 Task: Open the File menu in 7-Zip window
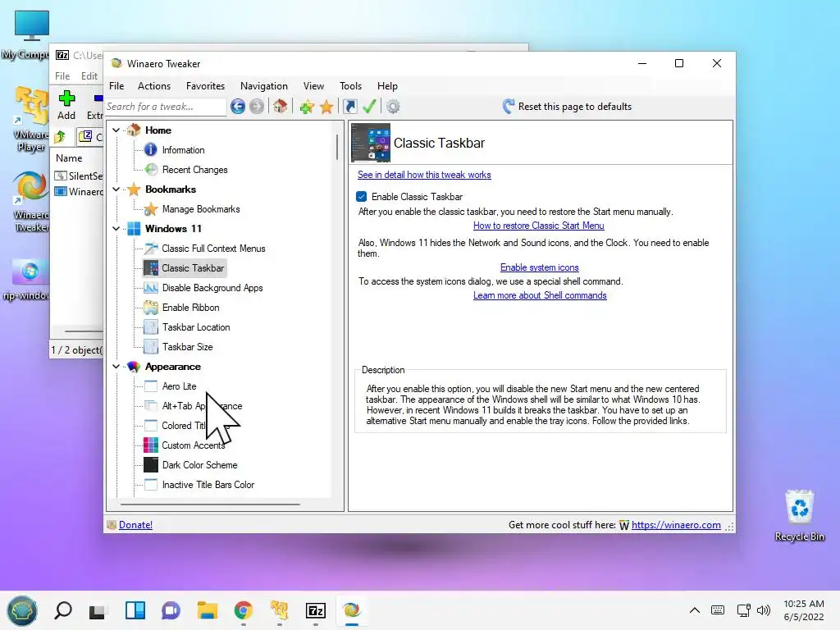click(x=62, y=76)
